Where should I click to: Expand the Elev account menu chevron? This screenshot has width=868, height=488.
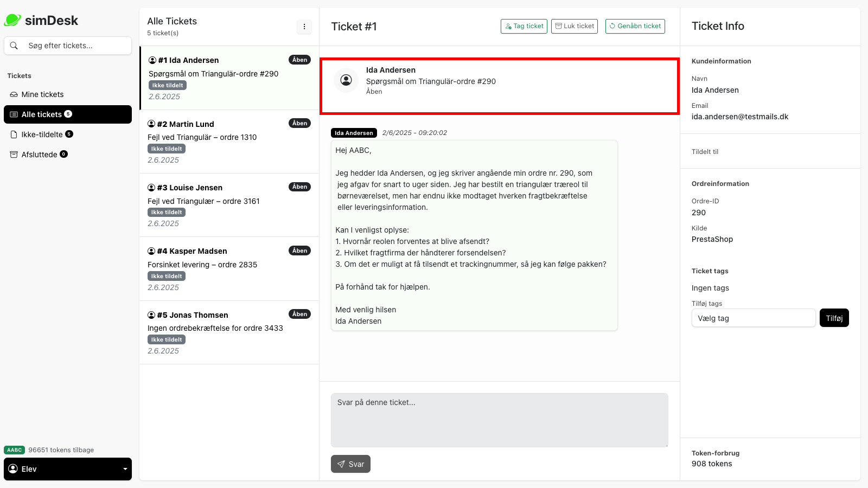tap(125, 468)
